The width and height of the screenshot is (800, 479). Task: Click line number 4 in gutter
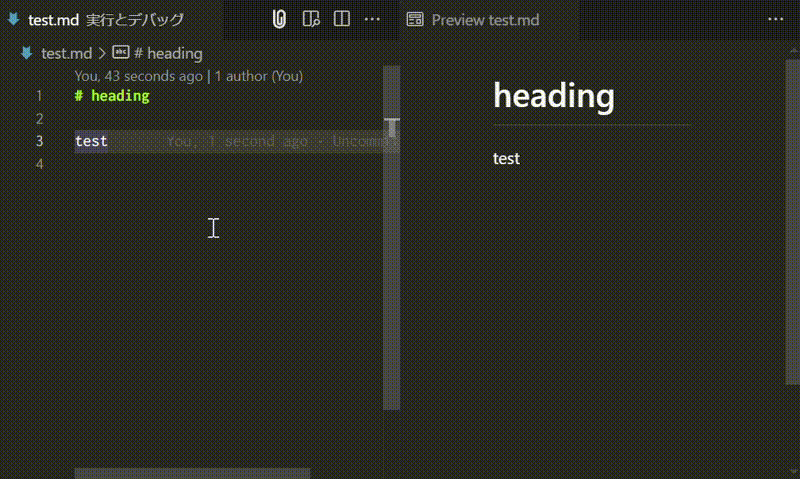tap(39, 164)
